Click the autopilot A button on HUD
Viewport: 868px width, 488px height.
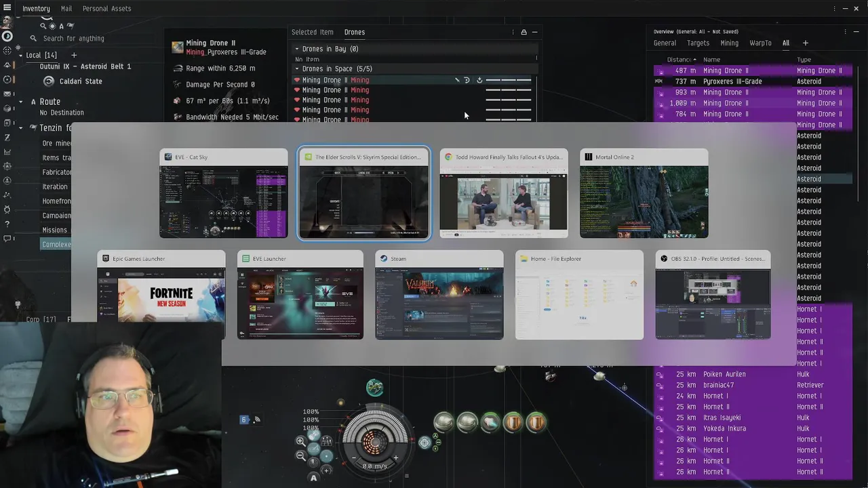[313, 478]
